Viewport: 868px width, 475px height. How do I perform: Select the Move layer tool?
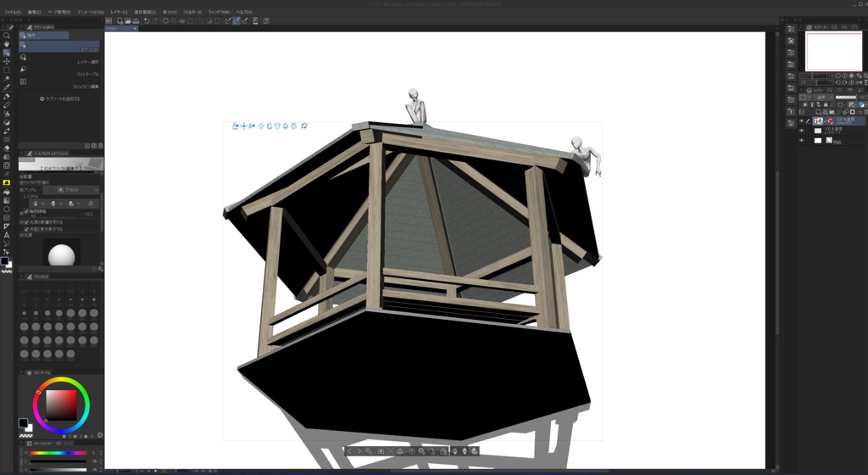click(x=7, y=61)
